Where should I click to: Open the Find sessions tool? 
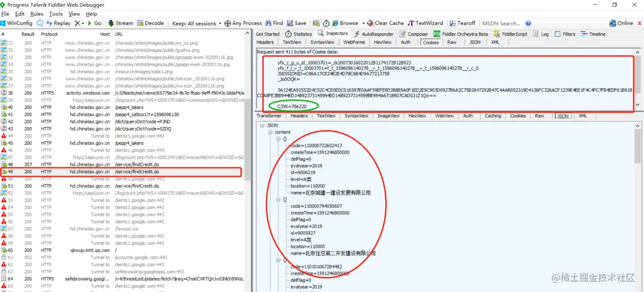[274, 23]
